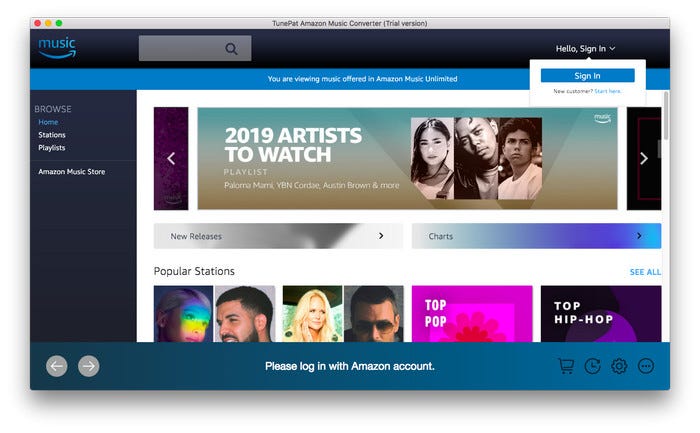This screenshot has width=700, height=433.
Task: Expand the Charts section
Action: (x=536, y=236)
